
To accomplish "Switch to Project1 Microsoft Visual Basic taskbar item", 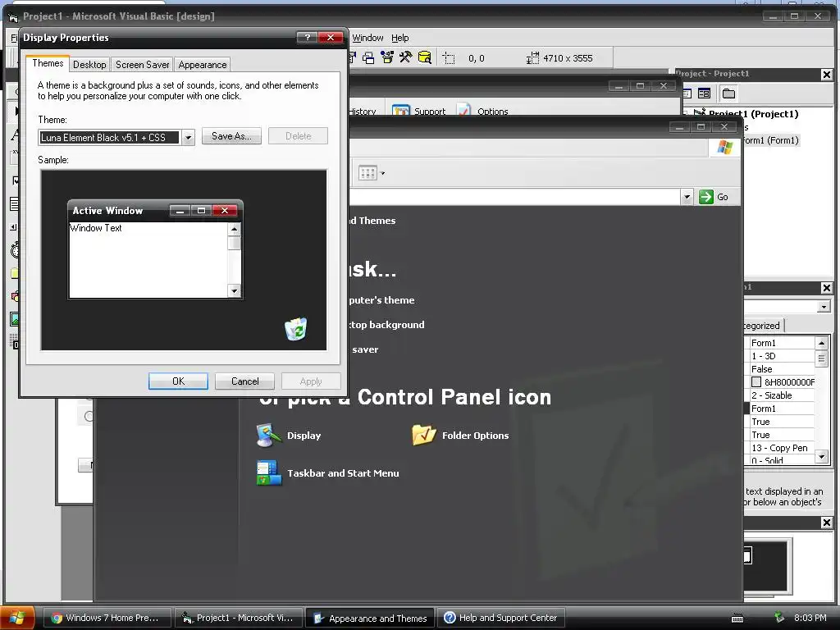I will (x=239, y=618).
